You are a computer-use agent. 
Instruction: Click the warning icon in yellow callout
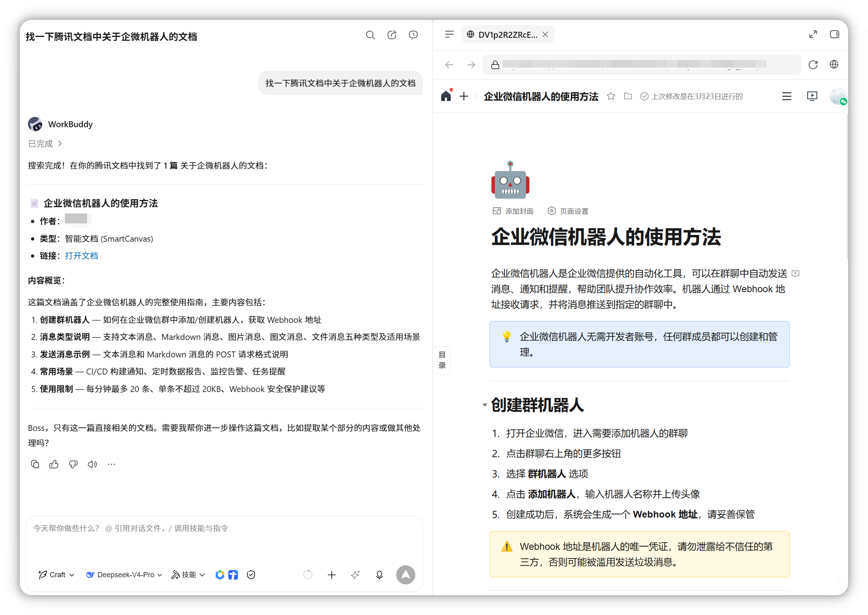coord(507,546)
